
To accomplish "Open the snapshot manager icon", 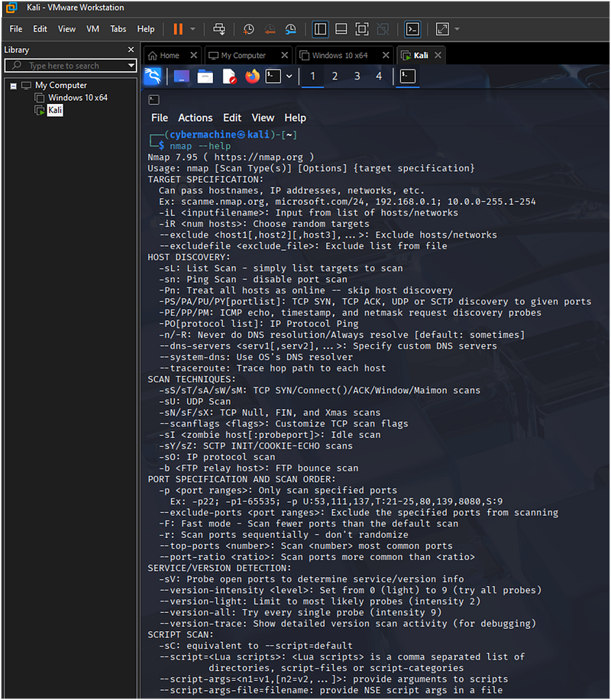I will pyautogui.click(x=290, y=29).
